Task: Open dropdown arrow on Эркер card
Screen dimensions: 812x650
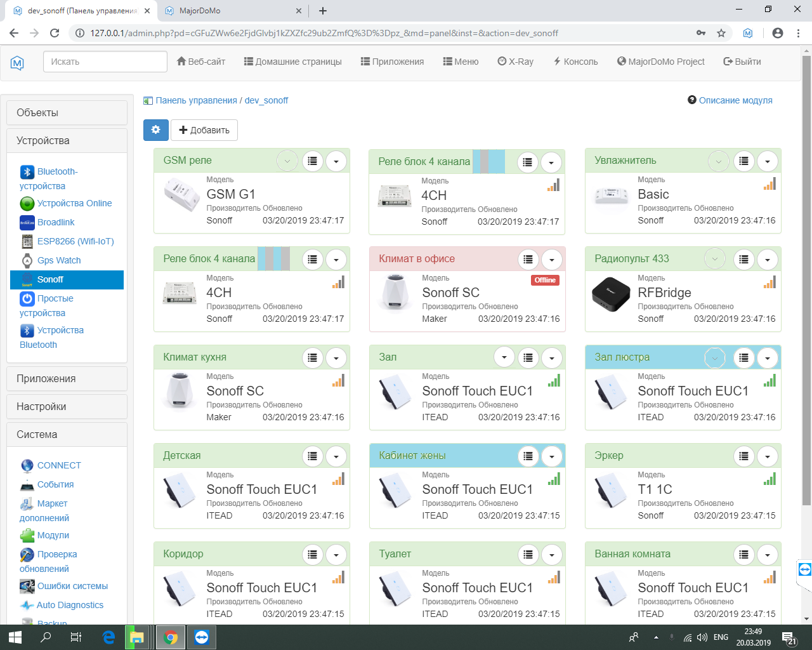Action: (768, 456)
